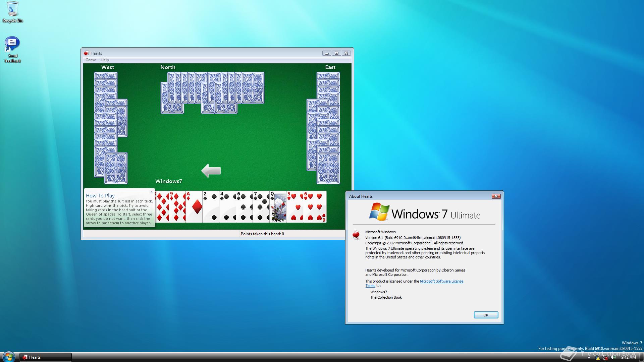Click the North player's card stack
Screen dimensions: 644x362
[x=212, y=93]
